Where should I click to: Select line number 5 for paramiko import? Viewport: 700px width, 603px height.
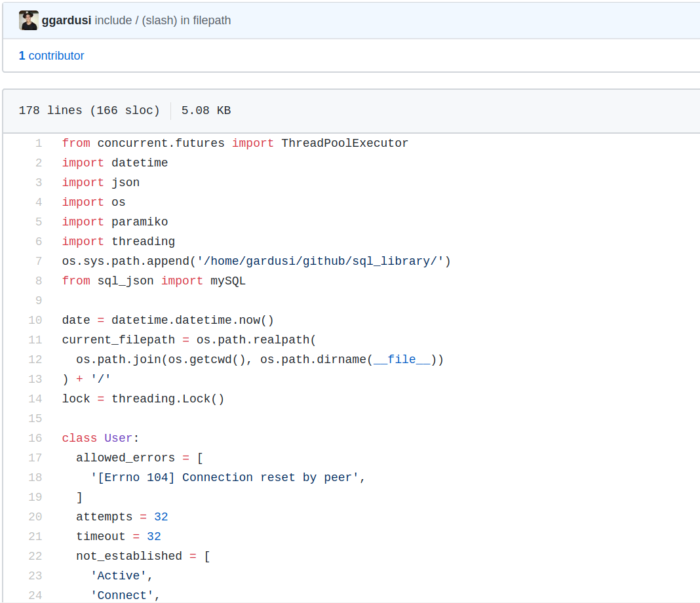(x=39, y=222)
